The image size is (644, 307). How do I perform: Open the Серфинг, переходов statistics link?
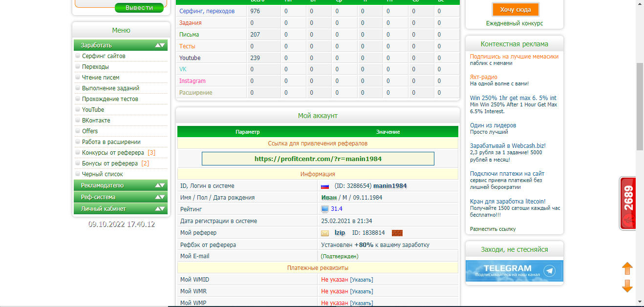207,11
